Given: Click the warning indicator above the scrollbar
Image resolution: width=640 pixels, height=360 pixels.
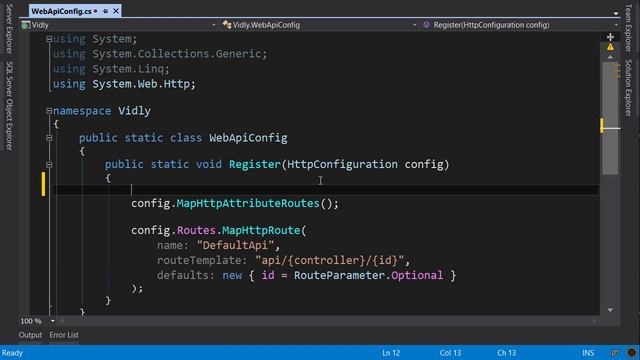Looking at the screenshot, I should tap(610, 47).
